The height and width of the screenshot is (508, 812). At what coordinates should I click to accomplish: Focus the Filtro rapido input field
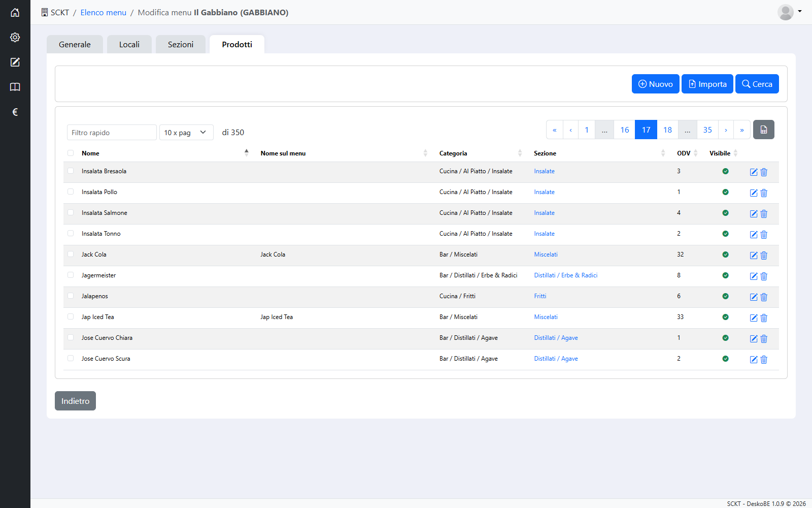tap(112, 133)
